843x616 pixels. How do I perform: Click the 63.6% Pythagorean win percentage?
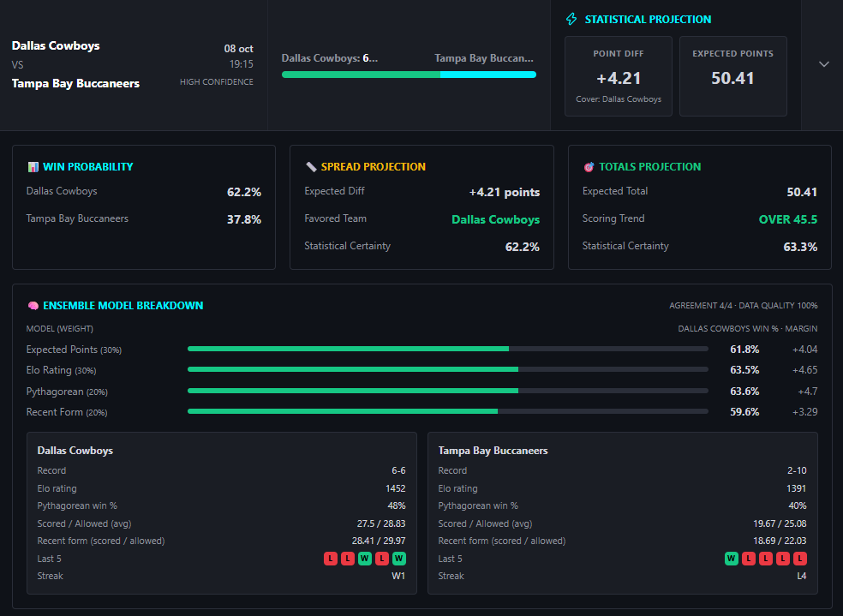744,392
